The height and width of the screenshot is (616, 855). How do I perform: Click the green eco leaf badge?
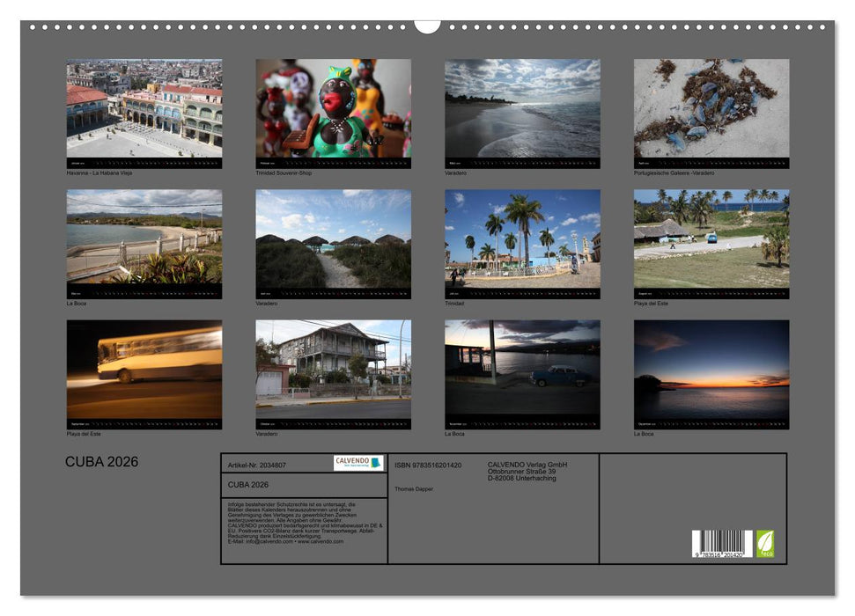point(765,543)
